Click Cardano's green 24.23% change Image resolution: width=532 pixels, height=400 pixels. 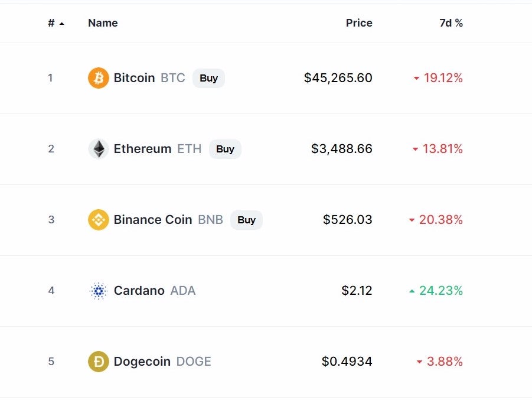point(440,291)
